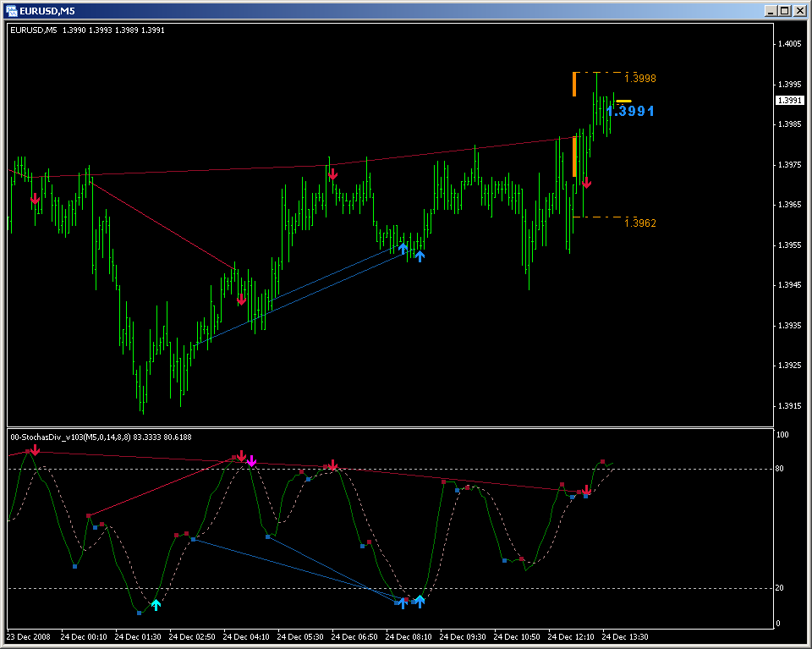Click the orange 1.3962 price label
This screenshot has width=812, height=649.
(x=640, y=223)
